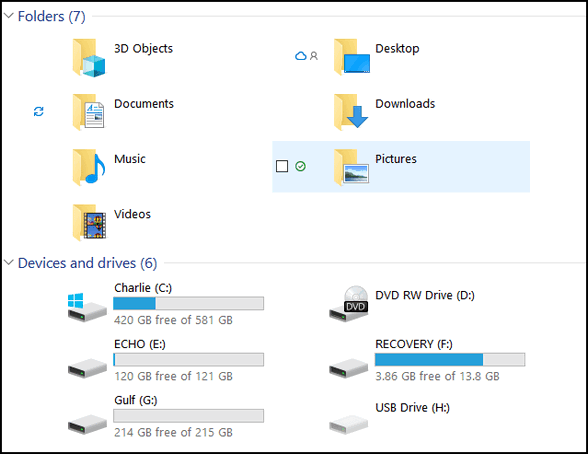Collapse the Folders (7) section chevron
Viewport: 588px width, 454px height.
[x=9, y=16]
